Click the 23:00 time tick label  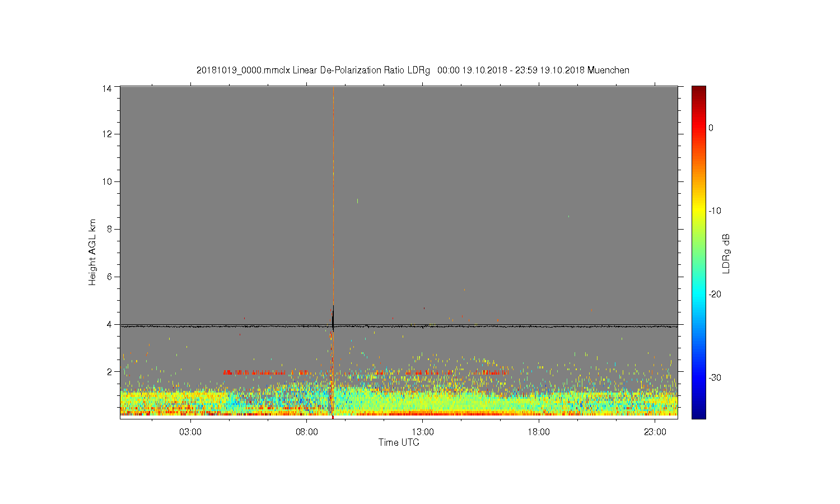coord(655,432)
